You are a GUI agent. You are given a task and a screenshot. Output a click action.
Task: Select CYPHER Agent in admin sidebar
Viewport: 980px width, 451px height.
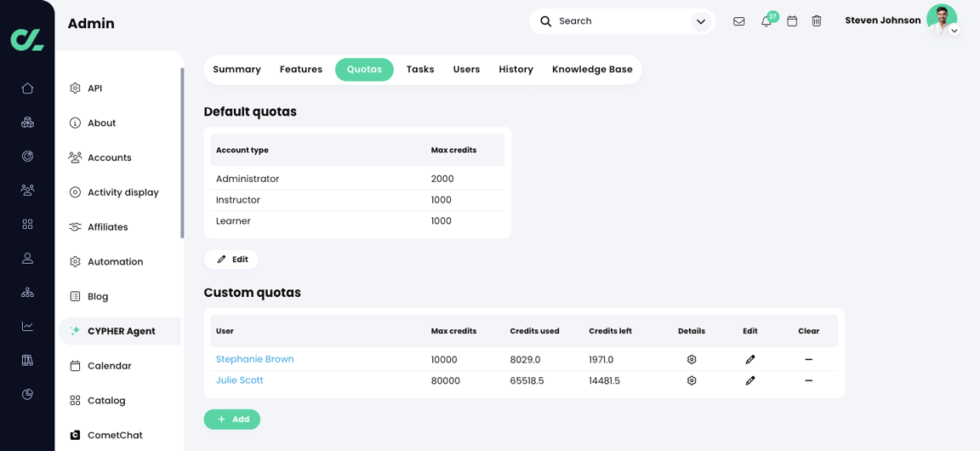point(119,331)
